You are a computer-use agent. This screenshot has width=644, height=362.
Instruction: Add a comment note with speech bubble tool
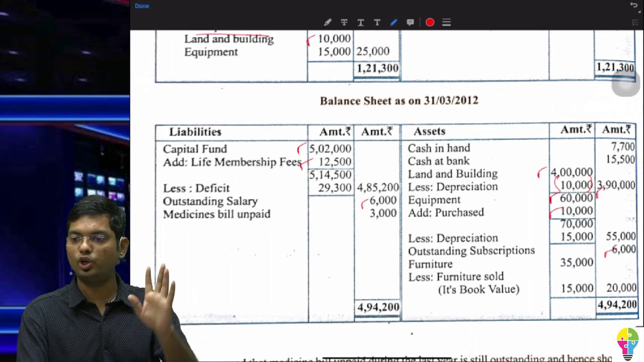[x=411, y=22]
